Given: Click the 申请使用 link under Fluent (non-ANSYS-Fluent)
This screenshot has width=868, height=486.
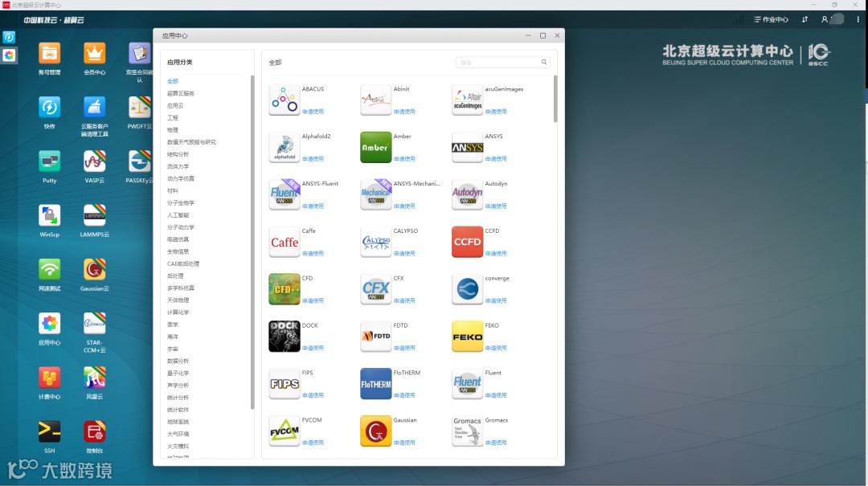Looking at the screenshot, I should (495, 395).
